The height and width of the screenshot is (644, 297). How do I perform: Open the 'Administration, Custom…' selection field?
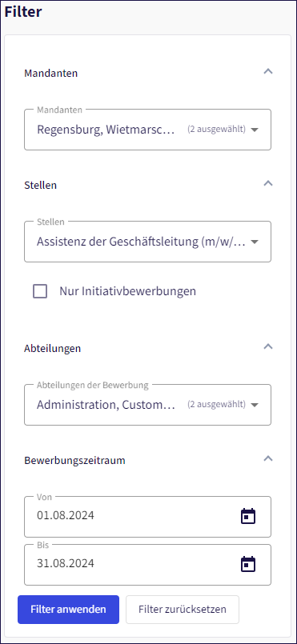147,405
